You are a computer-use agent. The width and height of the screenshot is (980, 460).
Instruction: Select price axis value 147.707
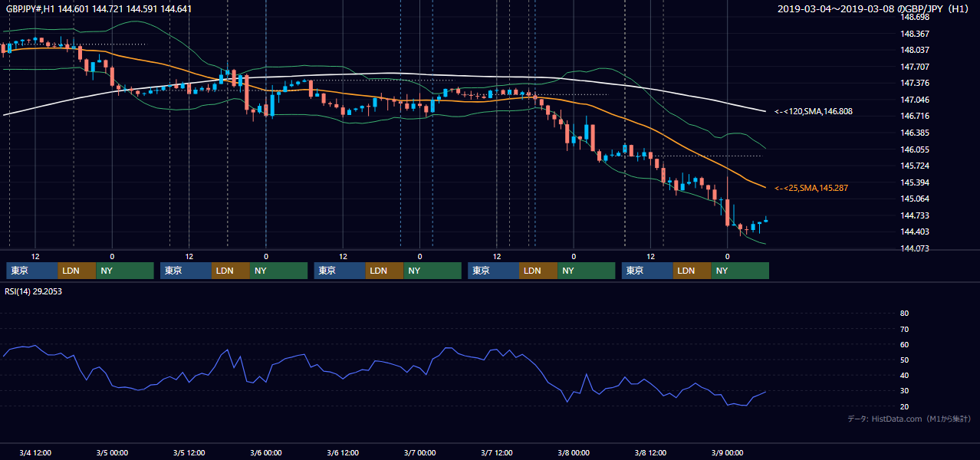(x=915, y=67)
